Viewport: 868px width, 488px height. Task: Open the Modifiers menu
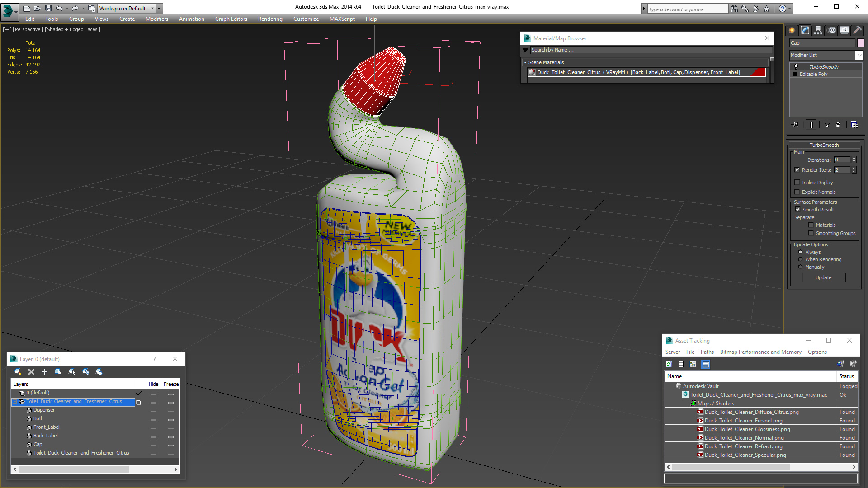pos(157,19)
